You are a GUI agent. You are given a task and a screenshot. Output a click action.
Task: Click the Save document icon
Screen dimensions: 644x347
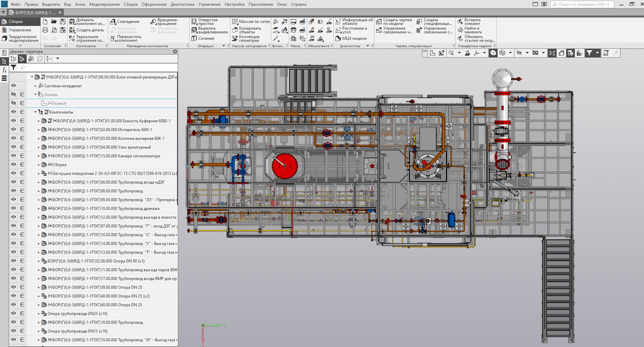pyautogui.click(x=62, y=22)
